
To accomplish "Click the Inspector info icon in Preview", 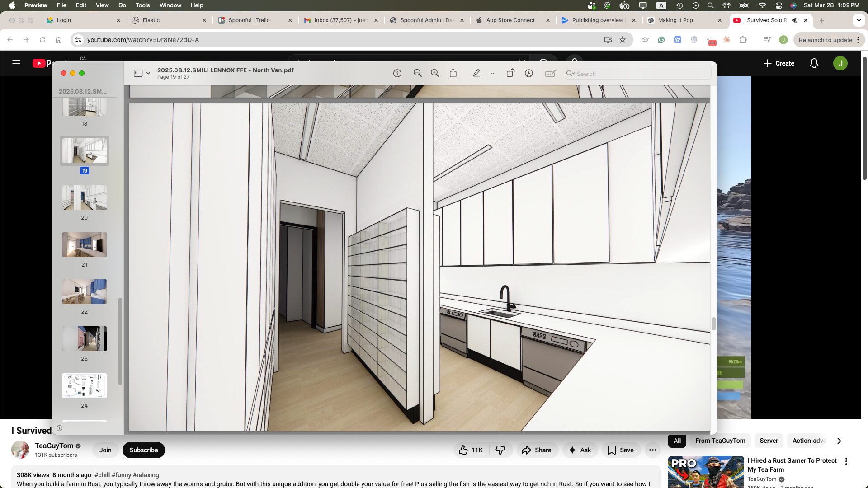I will [397, 73].
